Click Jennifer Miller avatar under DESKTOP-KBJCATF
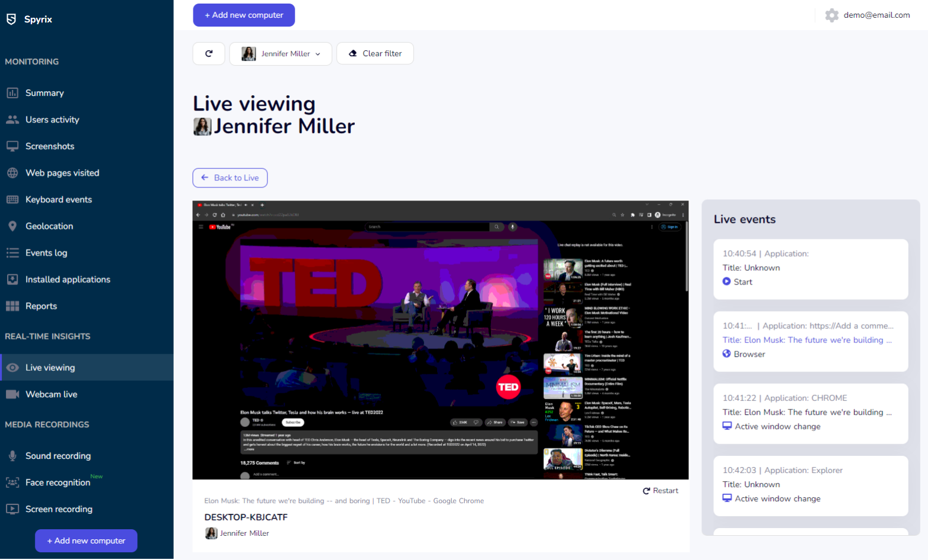Image resolution: width=928 pixels, height=560 pixels. 211,533
